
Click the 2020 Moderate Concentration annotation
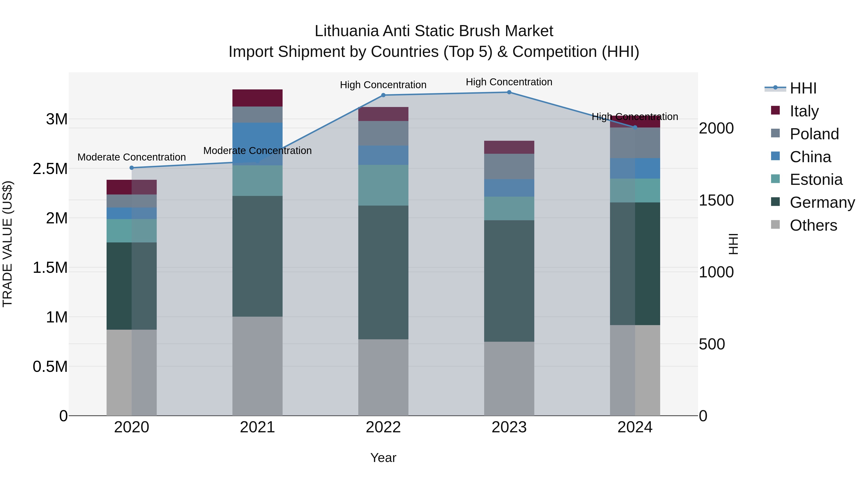coord(132,157)
